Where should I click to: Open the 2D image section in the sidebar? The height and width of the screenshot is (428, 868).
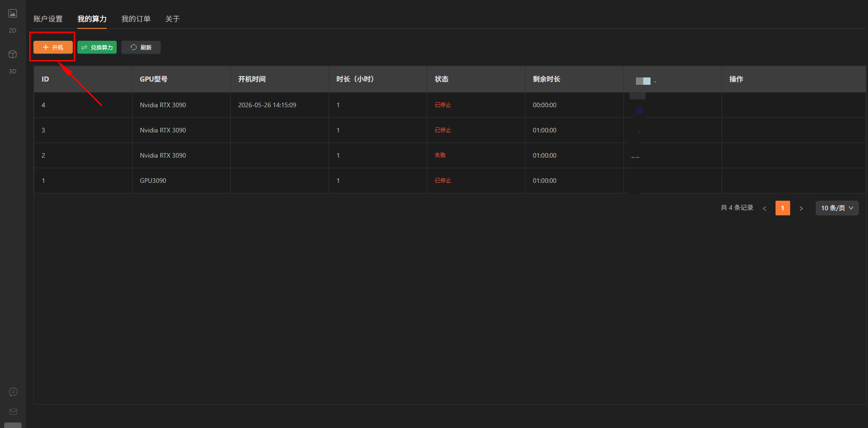[13, 21]
